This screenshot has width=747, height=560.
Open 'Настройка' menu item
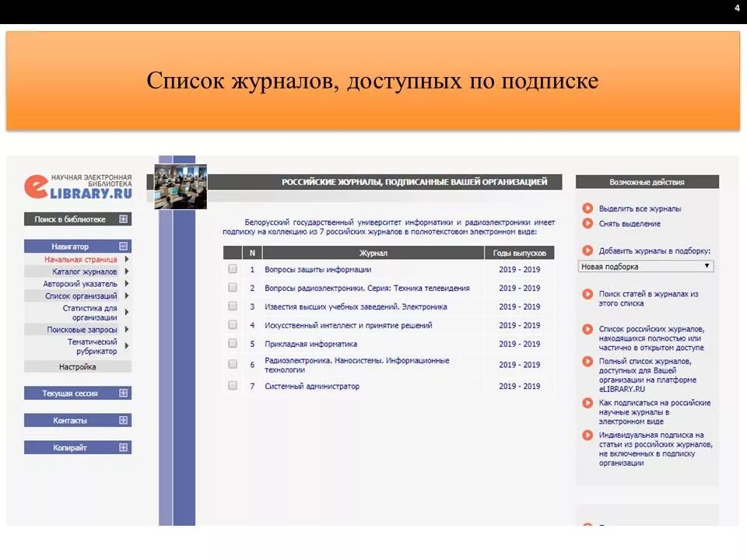[x=78, y=366]
